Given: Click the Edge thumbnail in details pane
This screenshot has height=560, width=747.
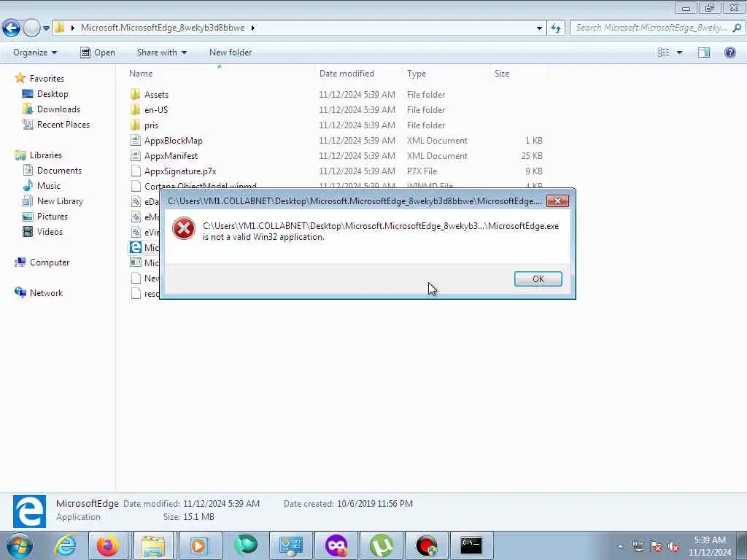Looking at the screenshot, I should [x=29, y=512].
